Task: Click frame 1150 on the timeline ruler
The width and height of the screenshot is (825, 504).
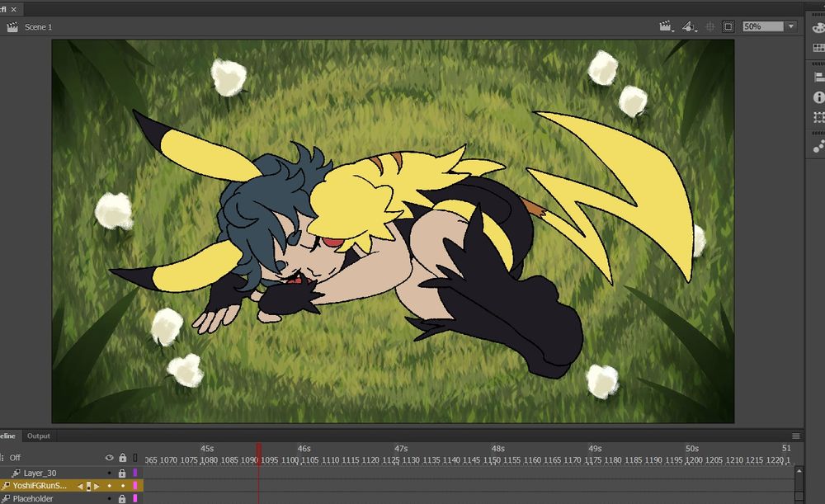Action: (x=492, y=460)
